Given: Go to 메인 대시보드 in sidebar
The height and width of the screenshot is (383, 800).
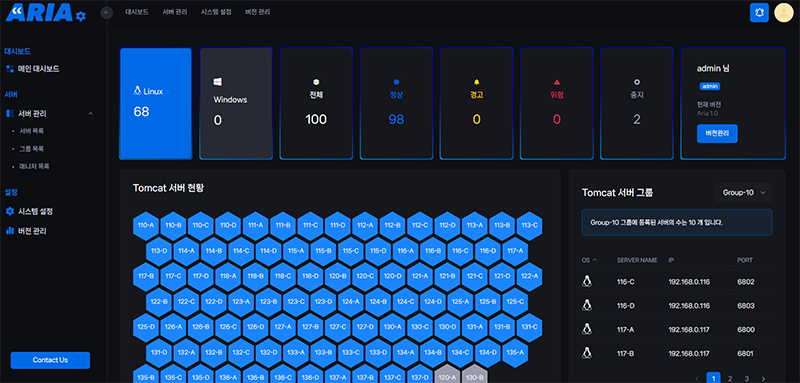Looking at the screenshot, I should coord(39,69).
